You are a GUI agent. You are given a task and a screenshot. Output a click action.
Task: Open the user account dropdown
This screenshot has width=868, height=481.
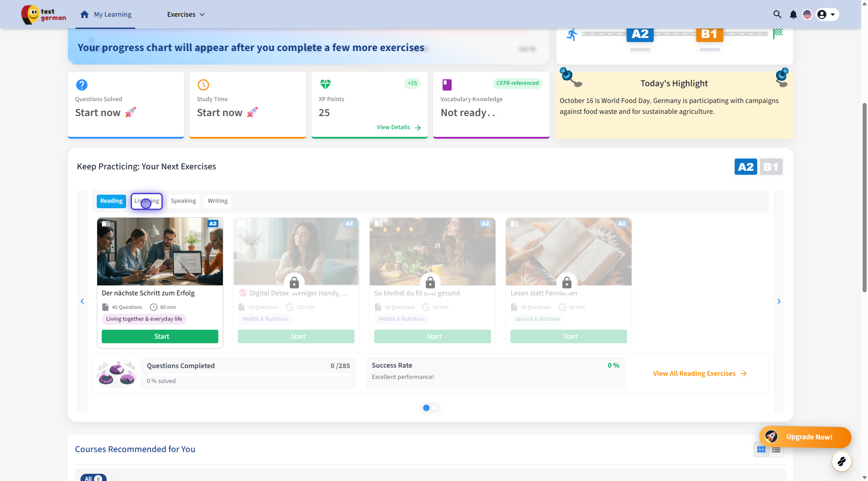tap(827, 14)
